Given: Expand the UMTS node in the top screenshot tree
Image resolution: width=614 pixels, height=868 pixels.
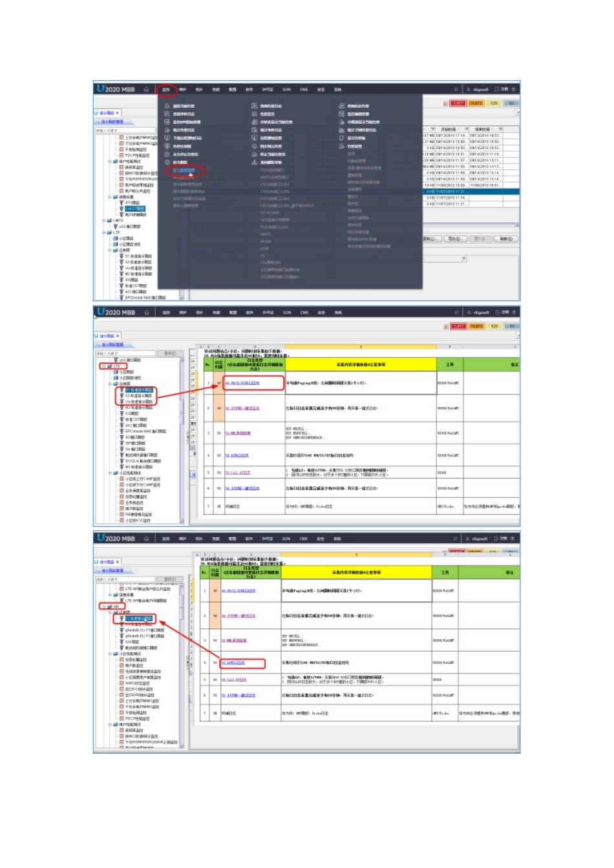Looking at the screenshot, I should 103,221.
